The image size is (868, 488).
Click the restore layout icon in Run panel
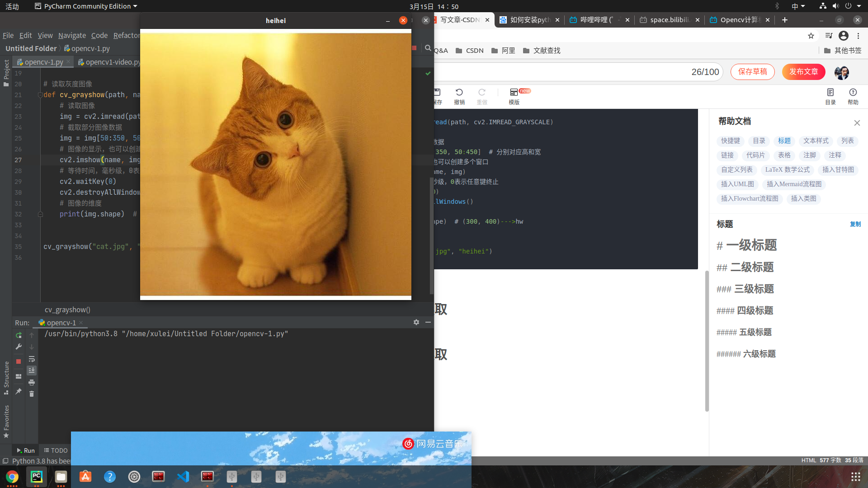[x=19, y=376]
